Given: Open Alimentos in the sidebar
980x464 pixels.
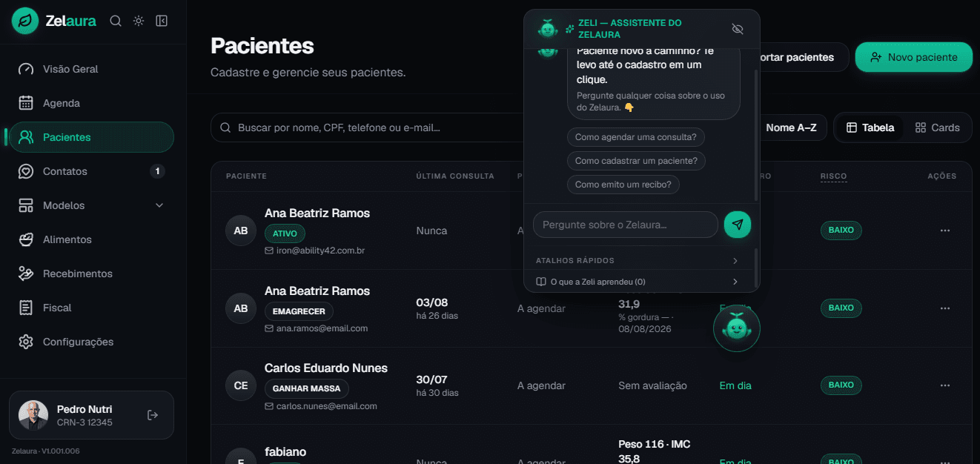Looking at the screenshot, I should click(91, 239).
